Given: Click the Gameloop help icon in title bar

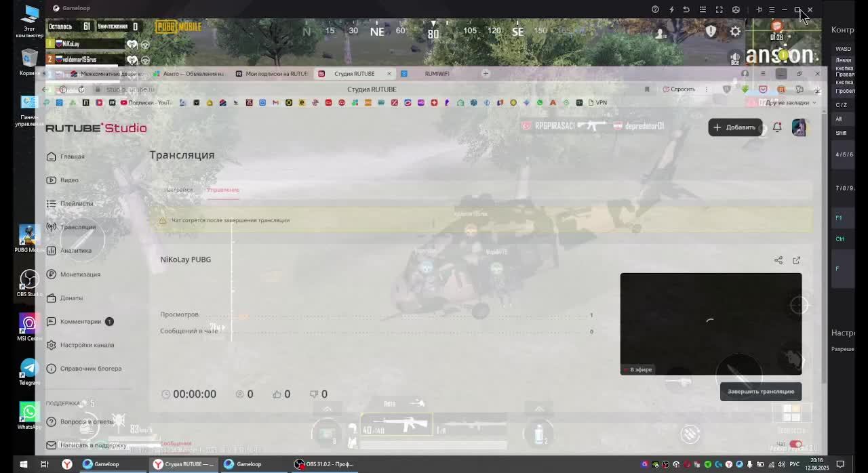Looking at the screenshot, I should point(655,9).
